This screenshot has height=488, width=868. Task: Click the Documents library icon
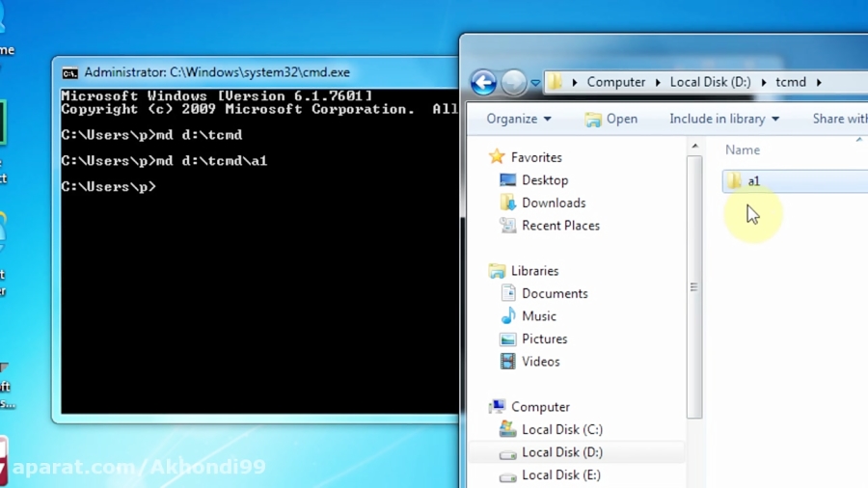click(x=507, y=292)
